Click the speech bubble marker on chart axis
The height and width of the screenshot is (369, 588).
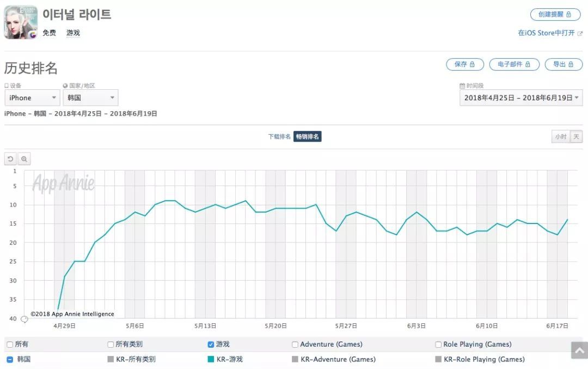click(x=24, y=319)
